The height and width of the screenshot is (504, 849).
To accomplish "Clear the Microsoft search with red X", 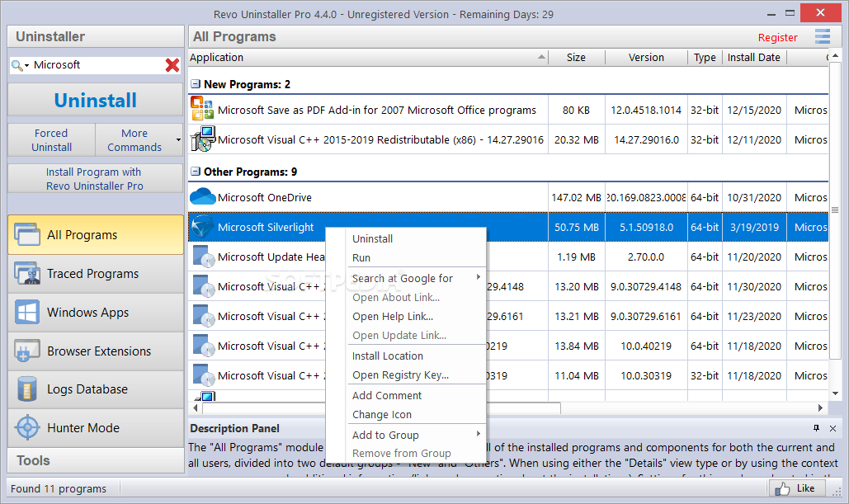I will pos(172,65).
